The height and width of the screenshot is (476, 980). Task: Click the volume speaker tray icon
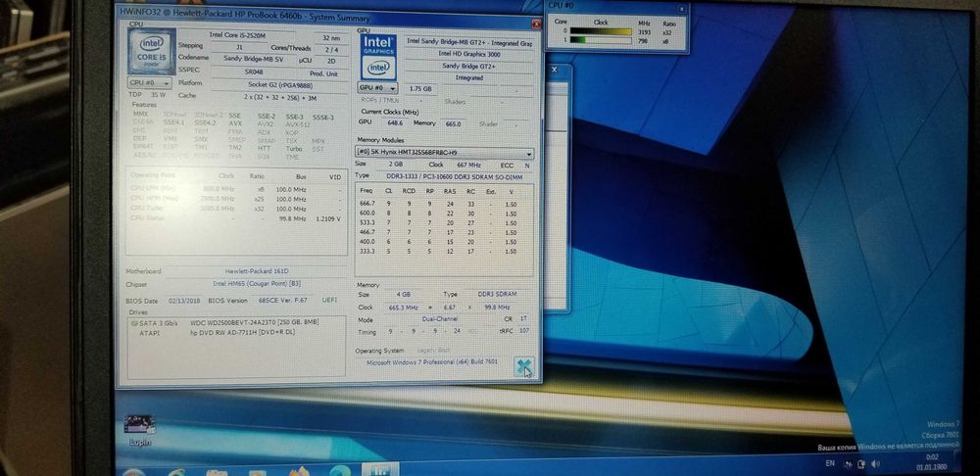click(875, 464)
